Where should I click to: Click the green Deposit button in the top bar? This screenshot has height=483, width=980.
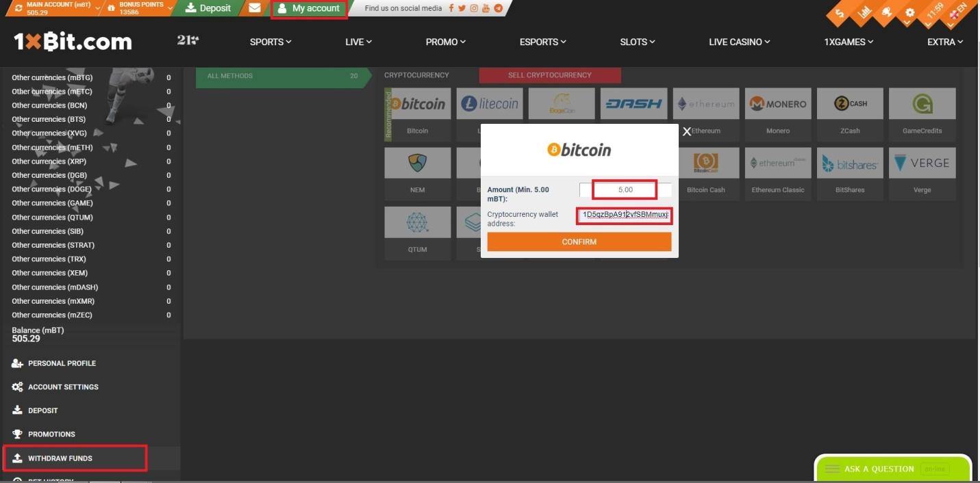click(208, 8)
